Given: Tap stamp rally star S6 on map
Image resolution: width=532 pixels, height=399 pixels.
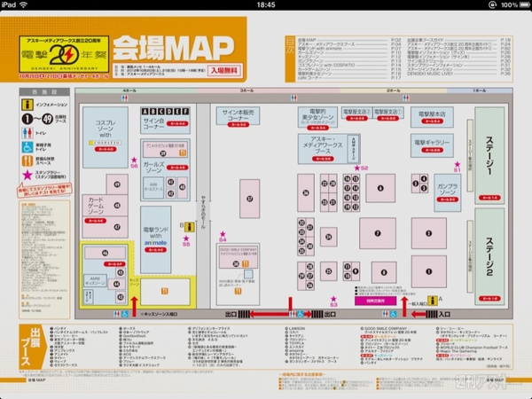Looking at the screenshot, I should coord(134,160).
